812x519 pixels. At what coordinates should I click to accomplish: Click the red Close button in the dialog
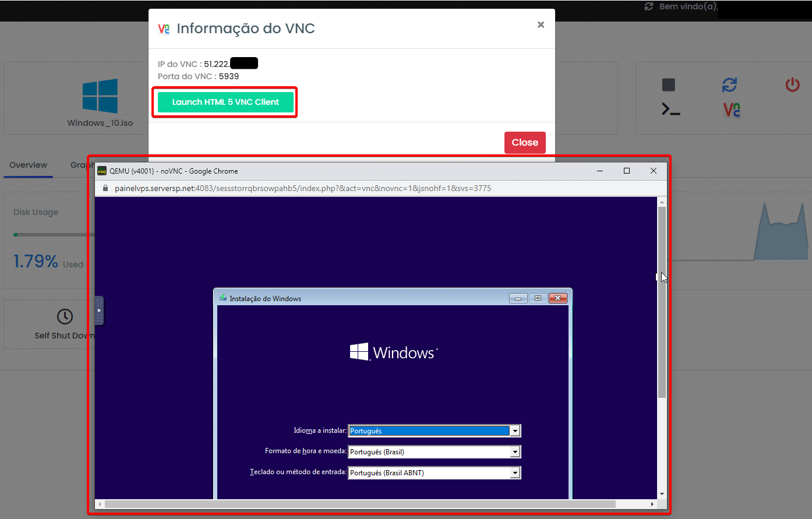click(525, 143)
